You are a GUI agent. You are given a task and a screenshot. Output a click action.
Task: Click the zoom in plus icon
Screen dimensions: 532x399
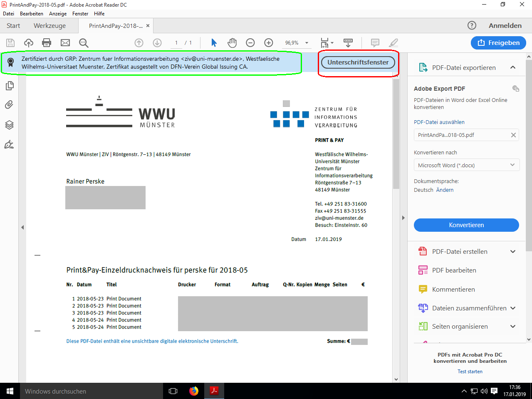(269, 43)
